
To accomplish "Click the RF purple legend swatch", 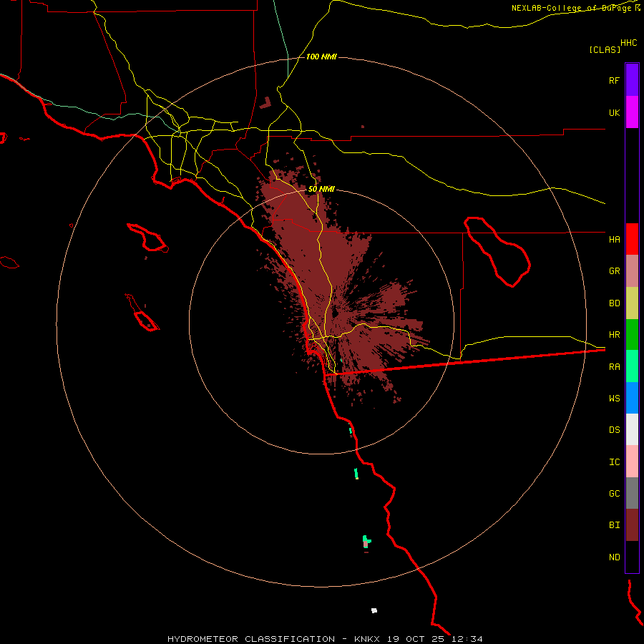I will click(x=632, y=80).
